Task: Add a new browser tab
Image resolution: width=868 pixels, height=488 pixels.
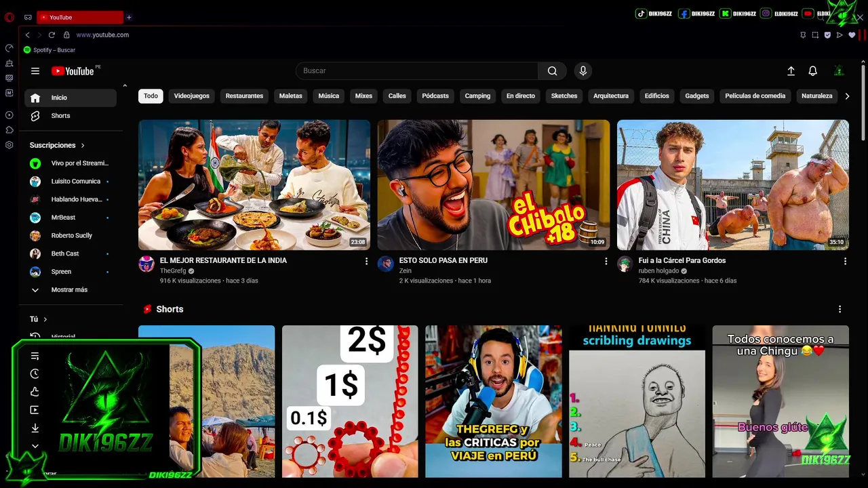Action: click(x=129, y=17)
